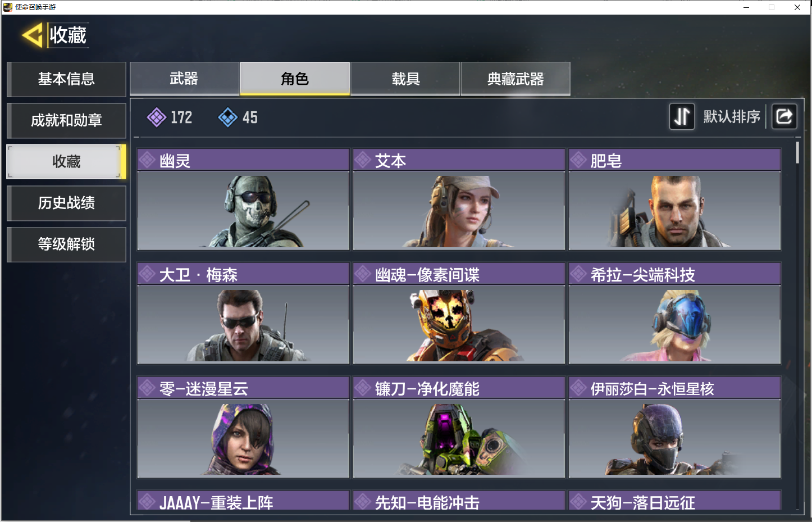Viewport: 812px width, 522px height.
Task: Open 等级解锁 in the sidebar
Action: (66, 244)
